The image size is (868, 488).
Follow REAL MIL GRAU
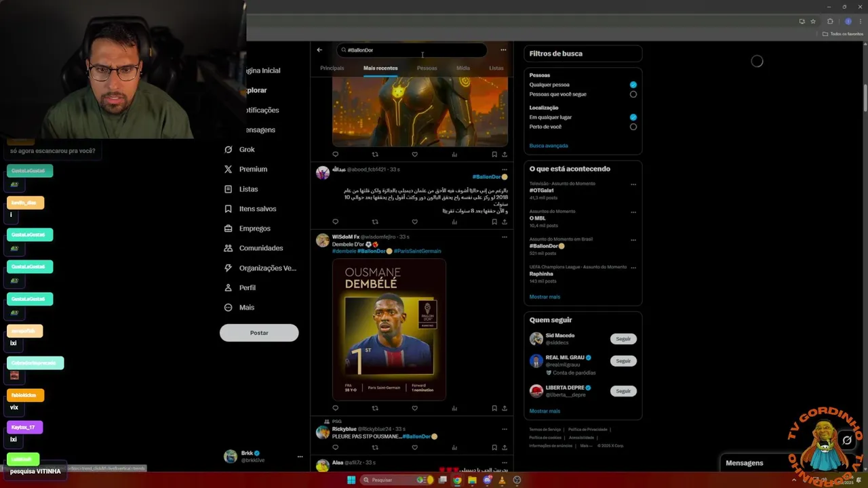click(623, 361)
